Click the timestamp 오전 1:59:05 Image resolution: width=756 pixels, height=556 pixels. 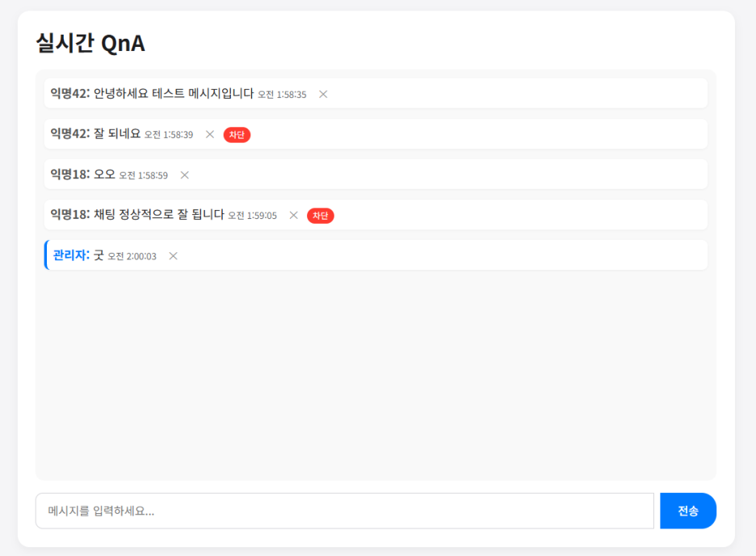253,216
